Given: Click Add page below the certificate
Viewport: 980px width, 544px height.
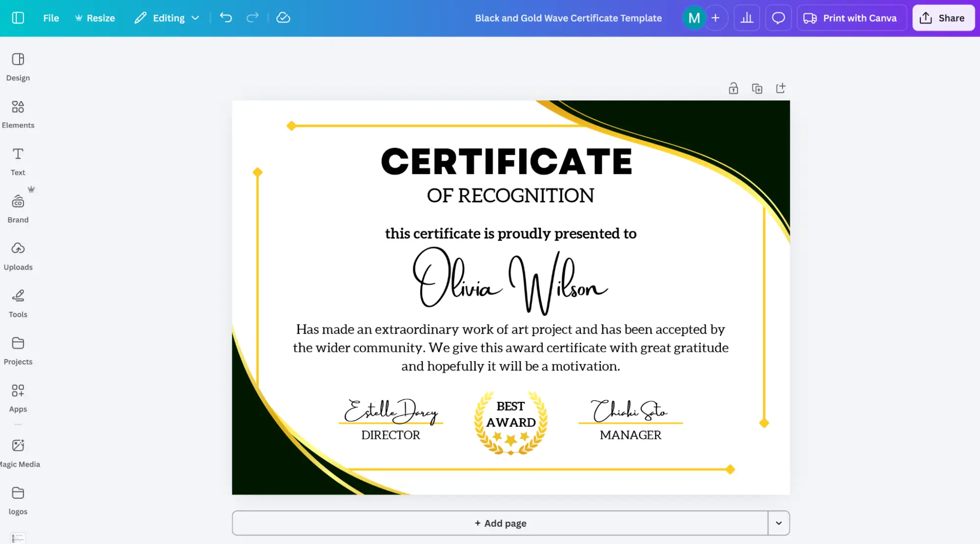Looking at the screenshot, I should click(x=500, y=523).
